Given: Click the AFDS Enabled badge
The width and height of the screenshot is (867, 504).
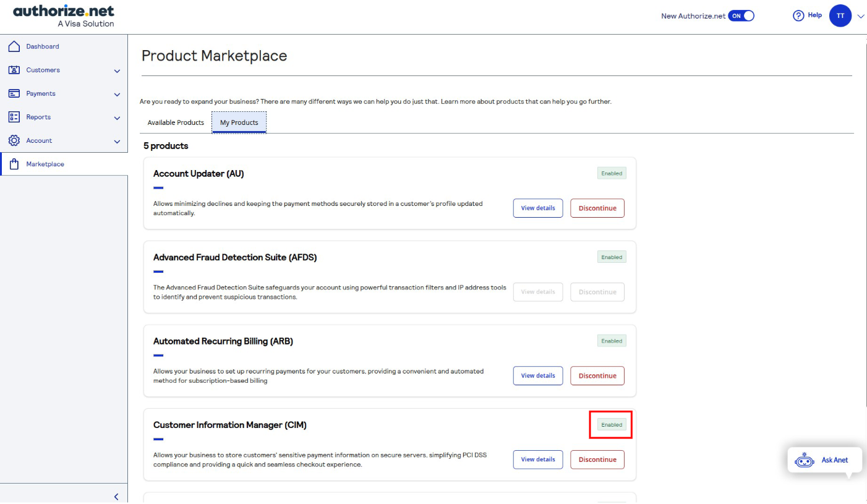Looking at the screenshot, I should [612, 257].
